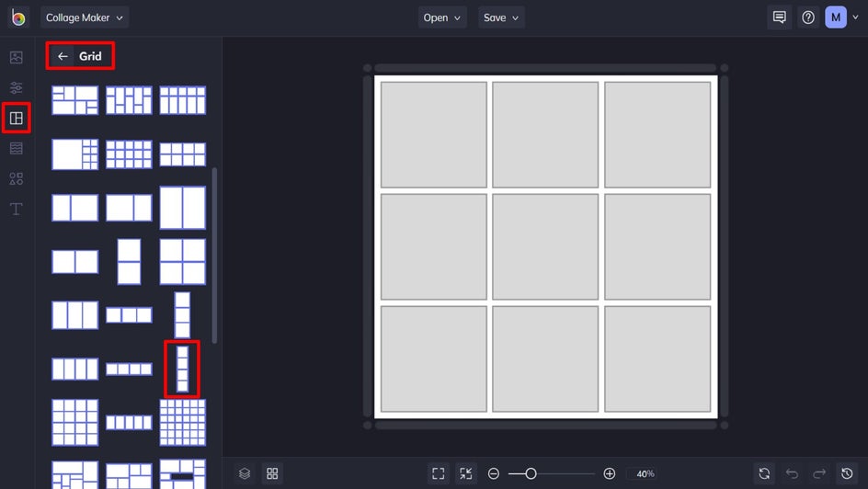This screenshot has width=868, height=489.
Task: Open the Save menu dropdown
Action: [x=501, y=17]
